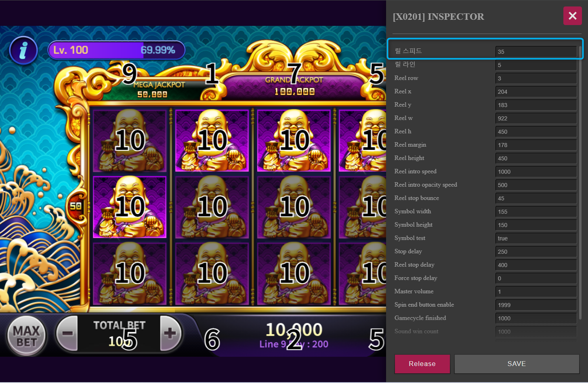588x383 pixels.
Task: Select the highlighted Buddha symbol in first reel
Action: tap(130, 207)
